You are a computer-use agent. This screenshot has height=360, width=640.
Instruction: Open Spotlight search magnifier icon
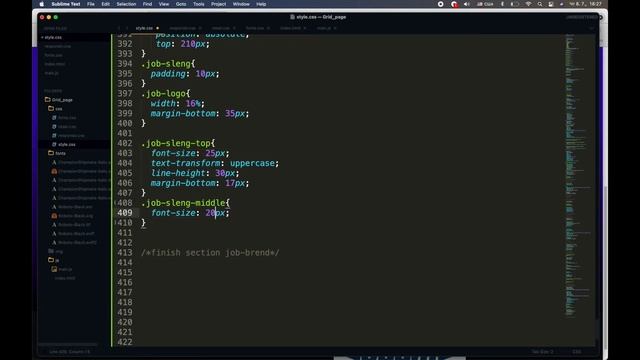click(540, 4)
